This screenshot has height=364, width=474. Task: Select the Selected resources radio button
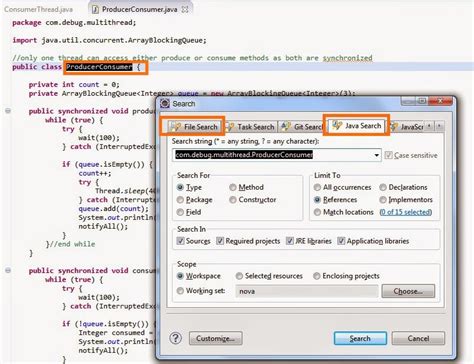pyautogui.click(x=239, y=276)
